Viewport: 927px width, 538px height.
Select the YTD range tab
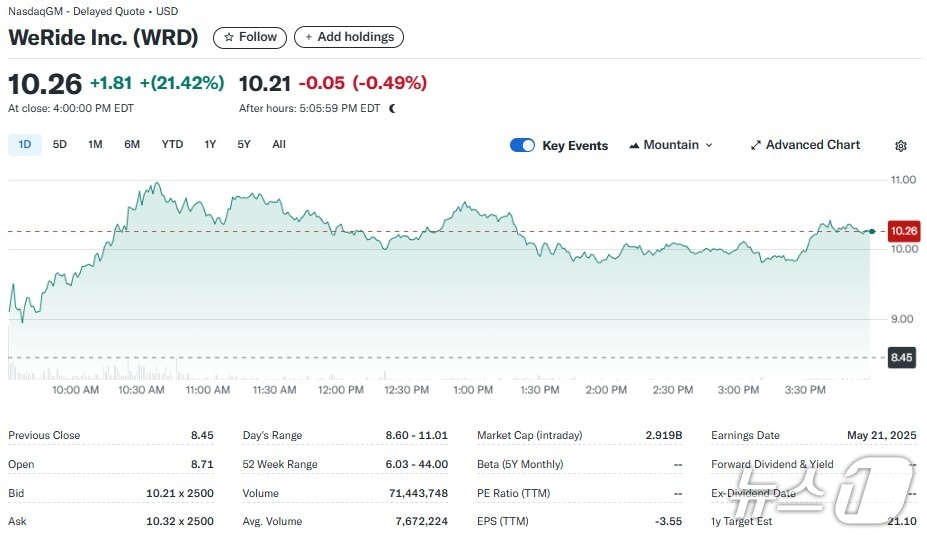point(172,144)
